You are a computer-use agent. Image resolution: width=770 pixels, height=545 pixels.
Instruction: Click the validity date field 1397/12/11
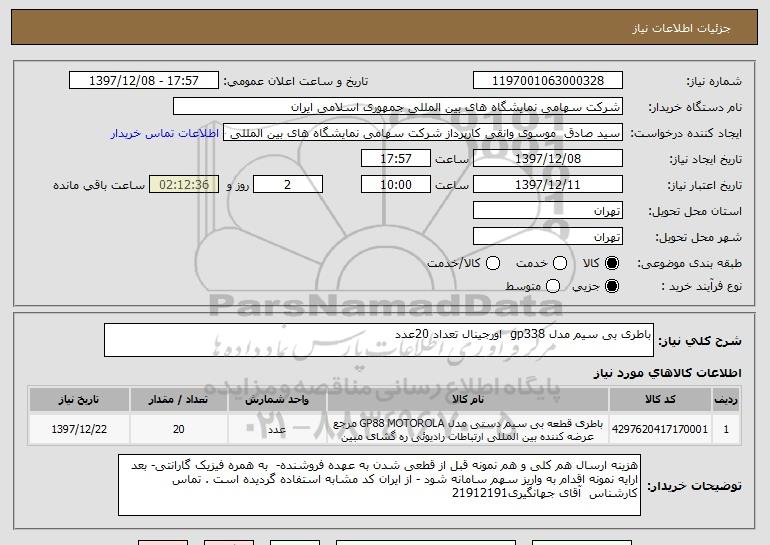pos(548,185)
